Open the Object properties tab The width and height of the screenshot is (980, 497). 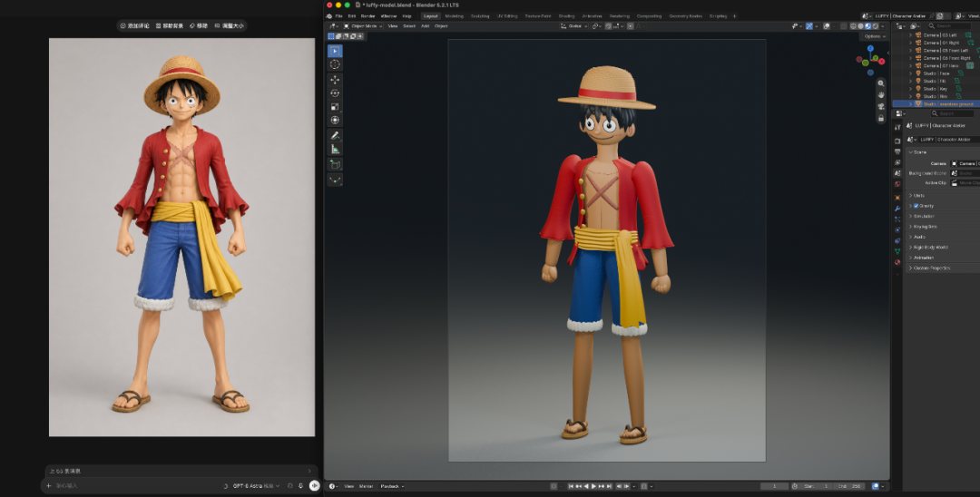(897, 198)
